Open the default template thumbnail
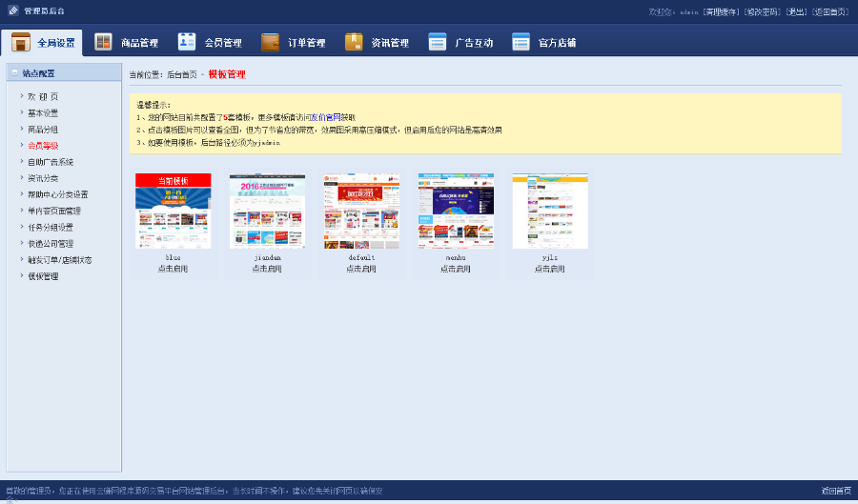This screenshot has width=858, height=504. point(361,211)
